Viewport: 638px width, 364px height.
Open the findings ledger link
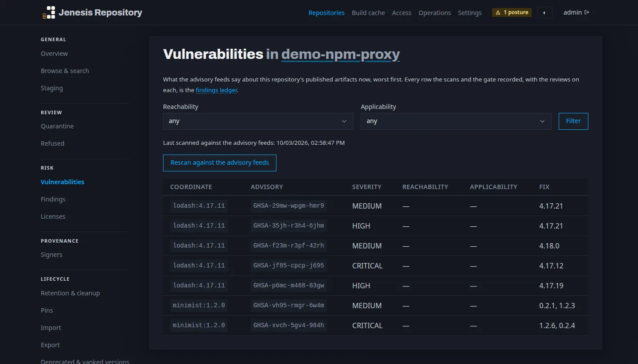point(217,90)
